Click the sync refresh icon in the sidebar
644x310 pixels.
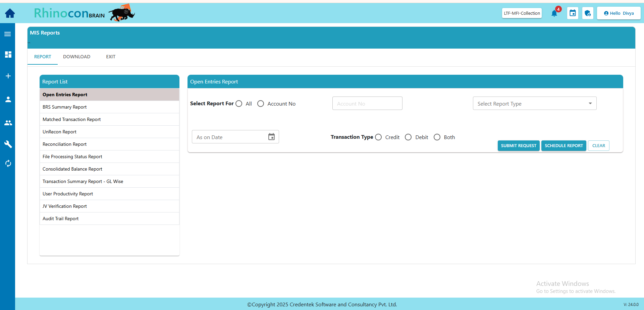8,164
